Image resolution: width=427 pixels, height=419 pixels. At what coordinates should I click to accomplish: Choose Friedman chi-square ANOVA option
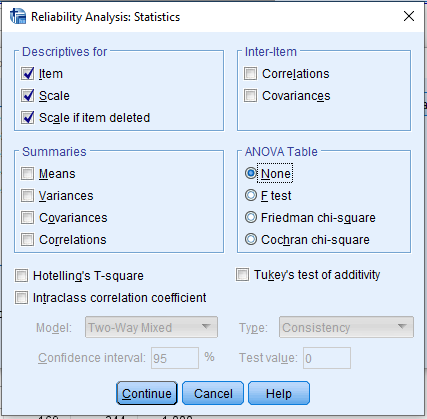[x=251, y=217]
